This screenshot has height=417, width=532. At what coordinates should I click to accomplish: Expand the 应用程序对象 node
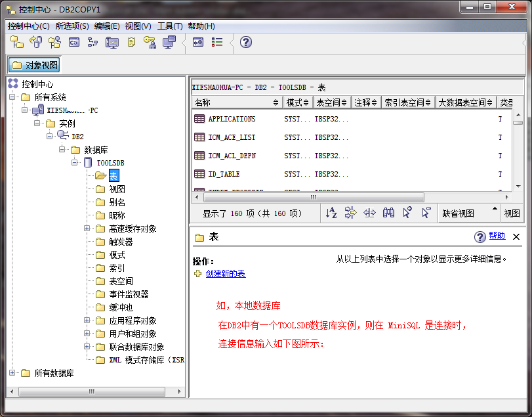click(x=87, y=320)
